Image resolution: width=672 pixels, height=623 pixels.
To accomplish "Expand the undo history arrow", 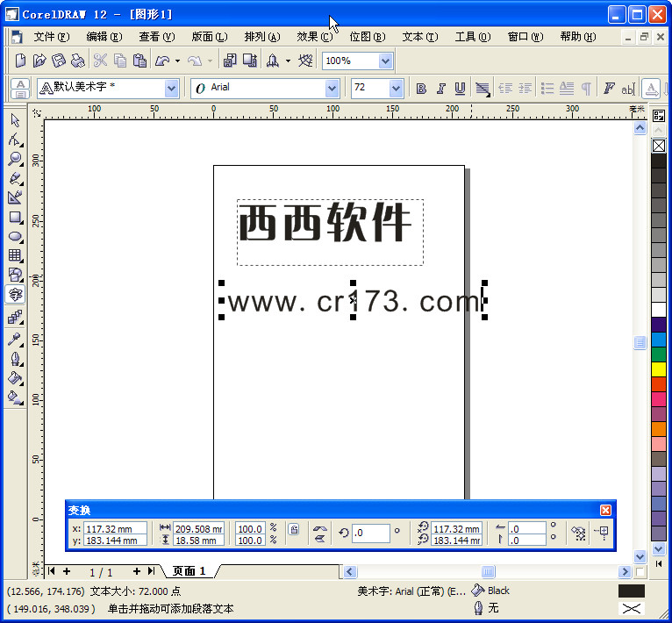I will coord(177,61).
